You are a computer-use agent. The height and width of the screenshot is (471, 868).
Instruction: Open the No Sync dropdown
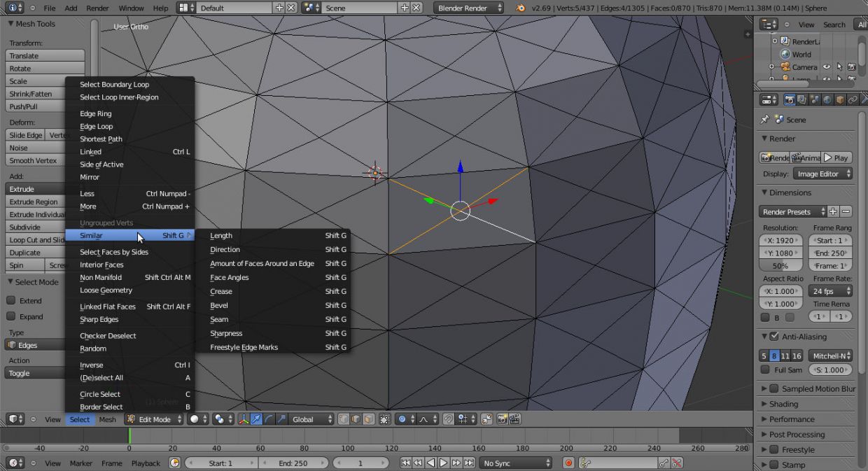(x=516, y=463)
